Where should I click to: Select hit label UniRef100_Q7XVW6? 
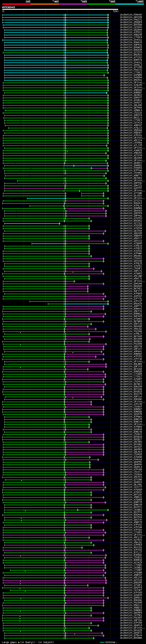pyautogui.click(x=131, y=193)
